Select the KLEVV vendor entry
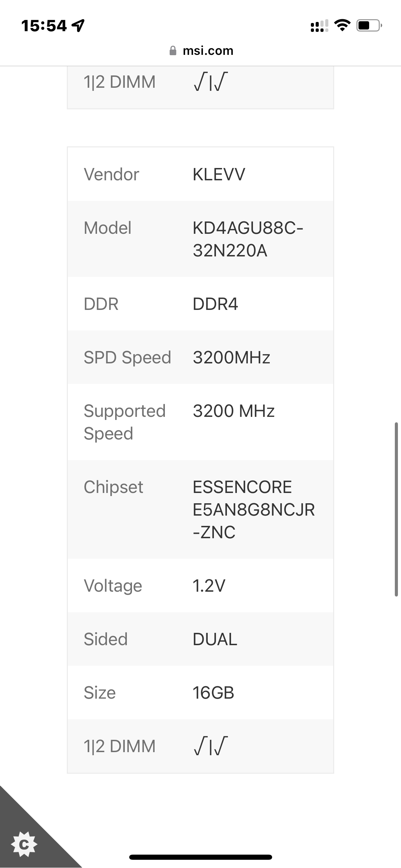 pos(219,175)
